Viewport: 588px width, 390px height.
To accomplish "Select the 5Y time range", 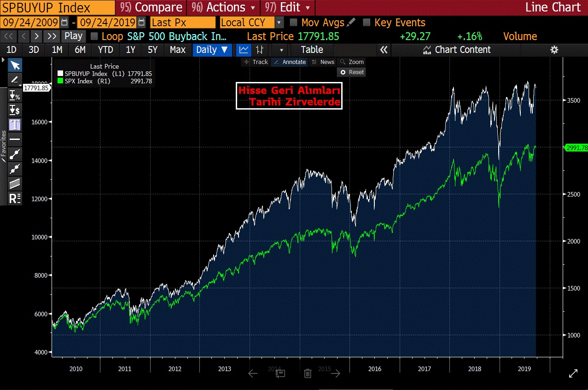I will point(152,50).
